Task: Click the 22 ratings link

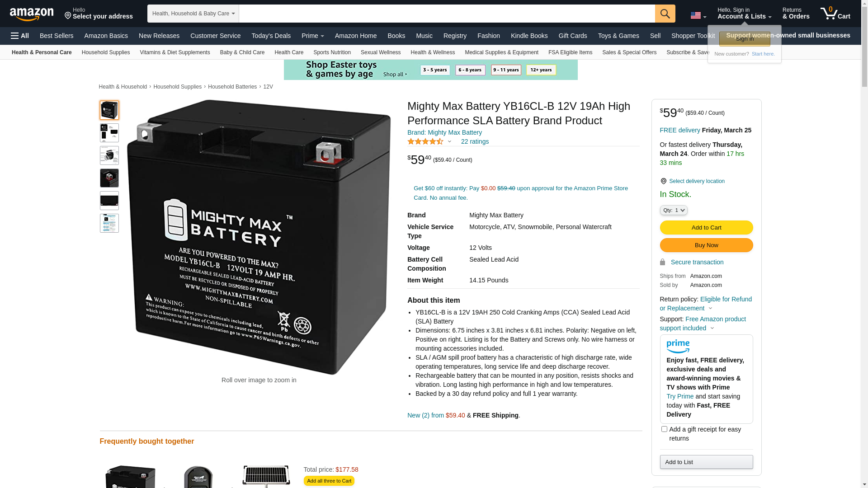Action: pos(475,141)
